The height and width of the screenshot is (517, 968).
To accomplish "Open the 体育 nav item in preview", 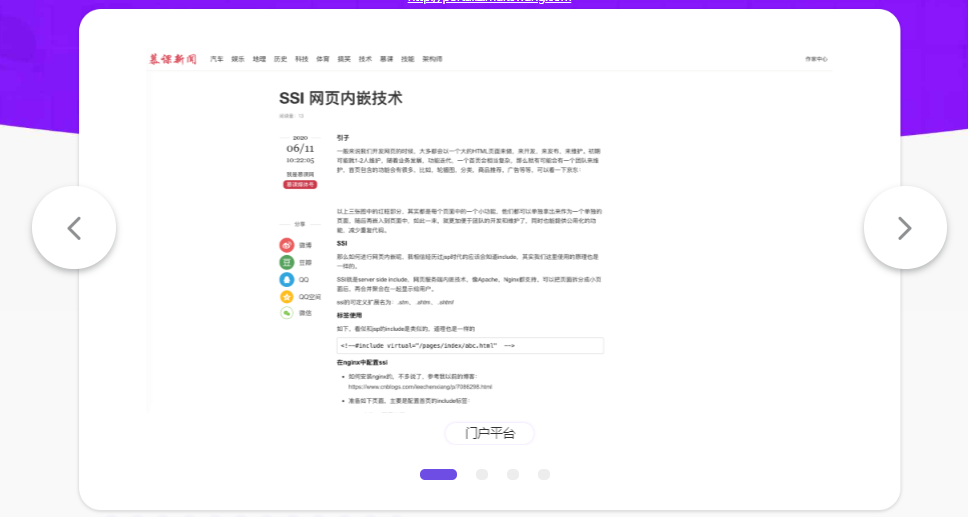I will [x=323, y=59].
